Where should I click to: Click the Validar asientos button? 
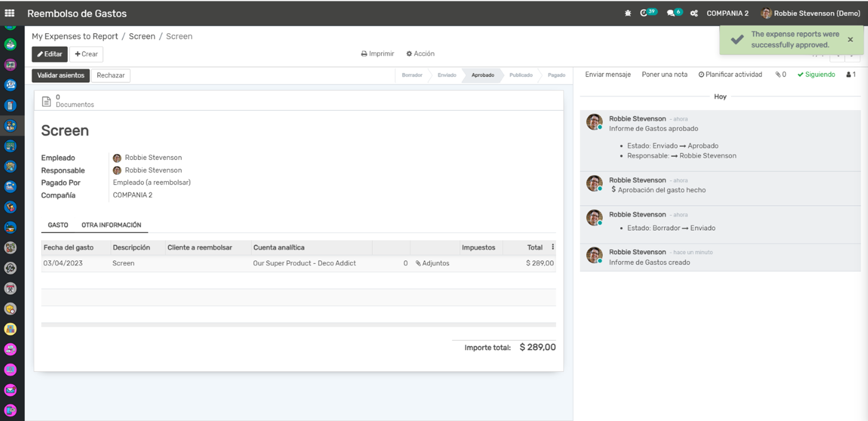(x=61, y=75)
